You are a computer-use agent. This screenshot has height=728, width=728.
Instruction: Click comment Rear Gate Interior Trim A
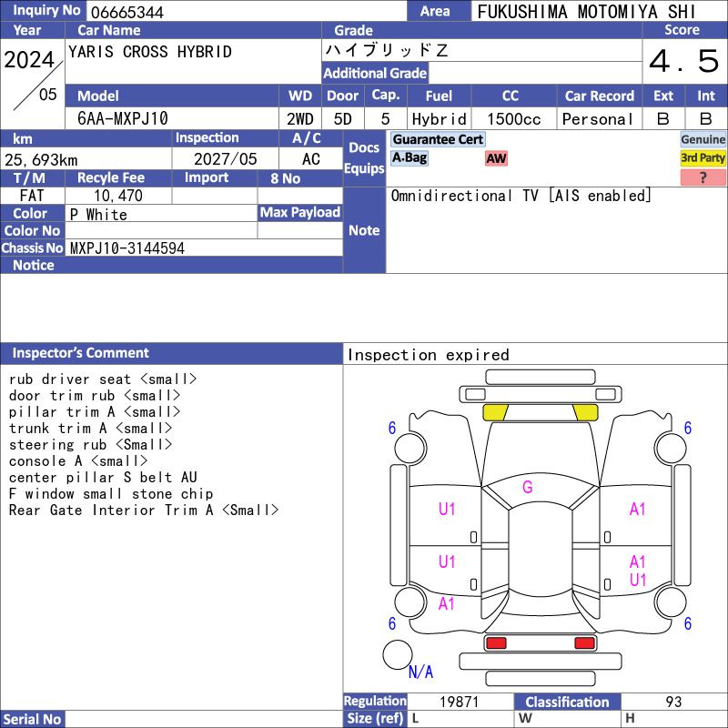pos(144,511)
